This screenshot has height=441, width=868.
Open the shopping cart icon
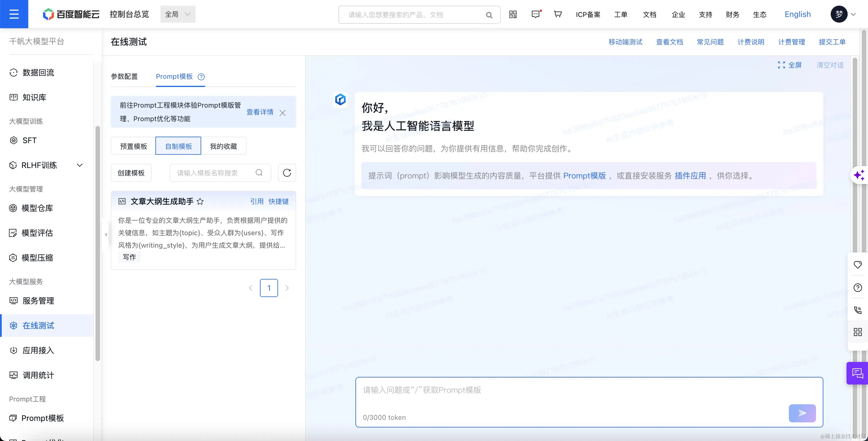(558, 14)
